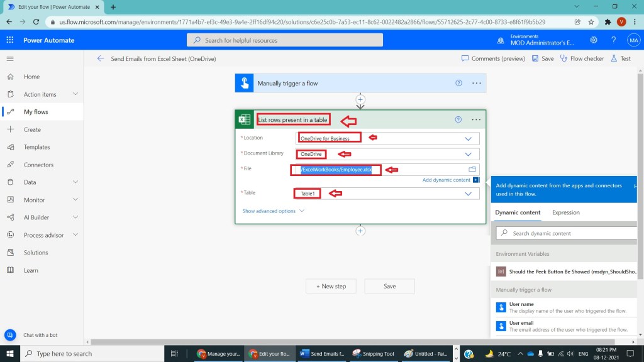Collapse the left navigation hamburger menu

[x=10, y=58]
